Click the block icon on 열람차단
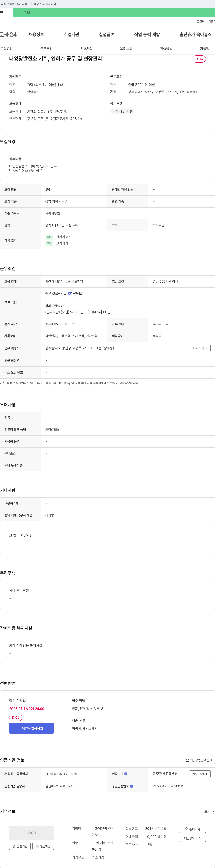The width and height of the screenshot is (215, 868). [x=37, y=846]
